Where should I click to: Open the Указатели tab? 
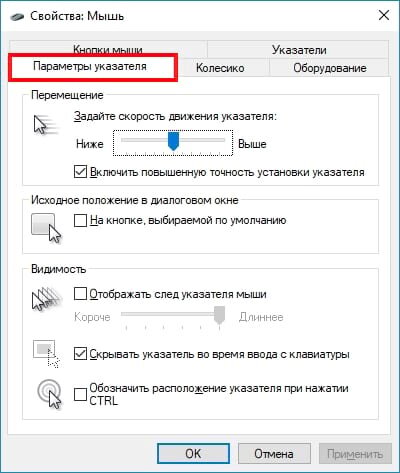299,50
